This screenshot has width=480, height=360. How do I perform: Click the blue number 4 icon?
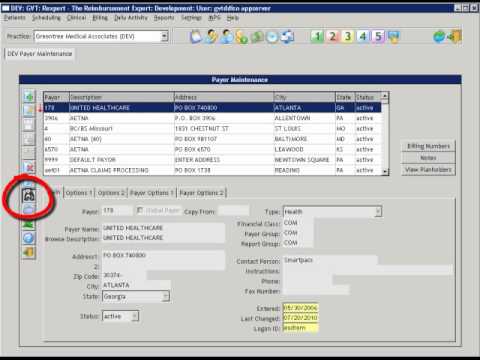click(x=363, y=36)
